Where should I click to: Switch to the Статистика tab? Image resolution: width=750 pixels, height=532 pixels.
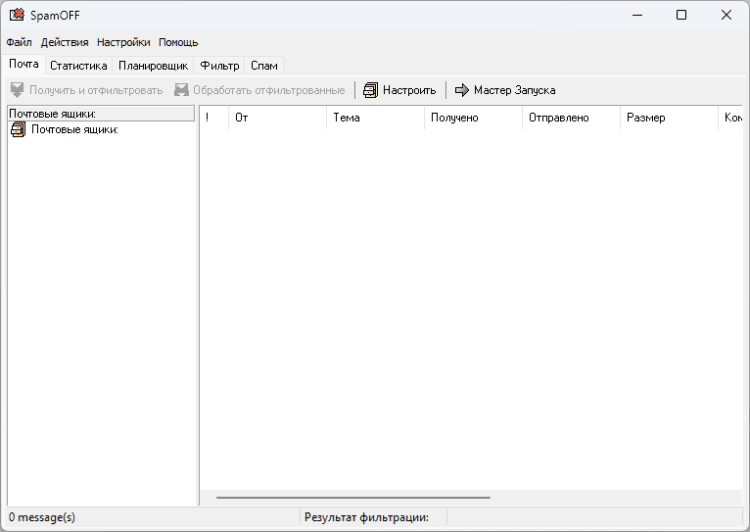pos(78,66)
